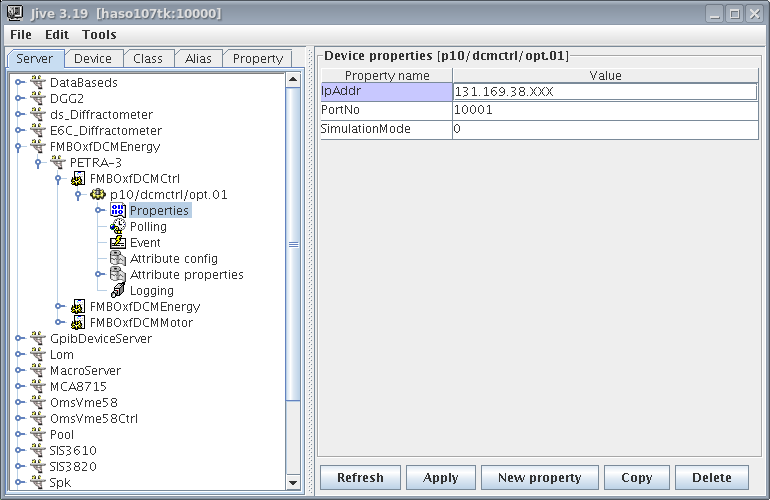Click the tree scrollbar down arrow
Image resolution: width=770 pixels, height=500 pixels.
pos(293,483)
